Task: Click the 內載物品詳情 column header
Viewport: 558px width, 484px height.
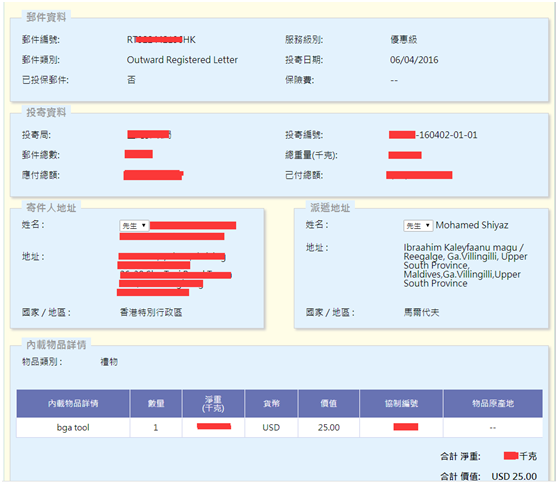Action: point(73,403)
